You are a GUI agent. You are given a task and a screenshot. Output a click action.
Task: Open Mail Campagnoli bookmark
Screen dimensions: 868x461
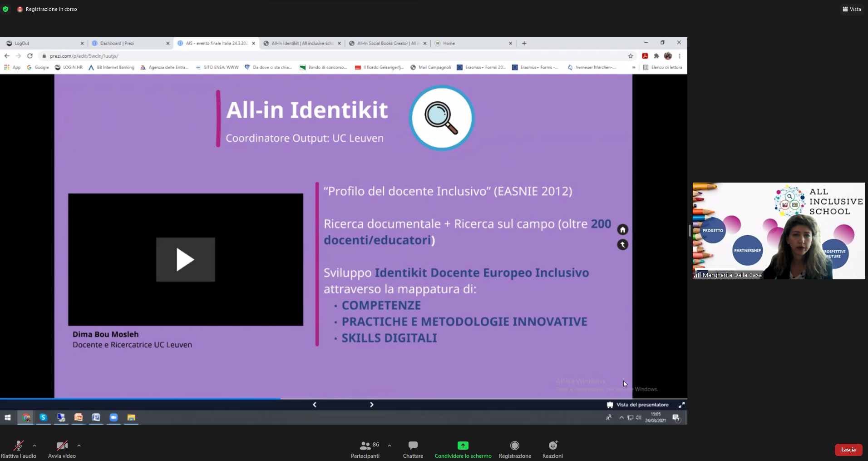tap(430, 67)
